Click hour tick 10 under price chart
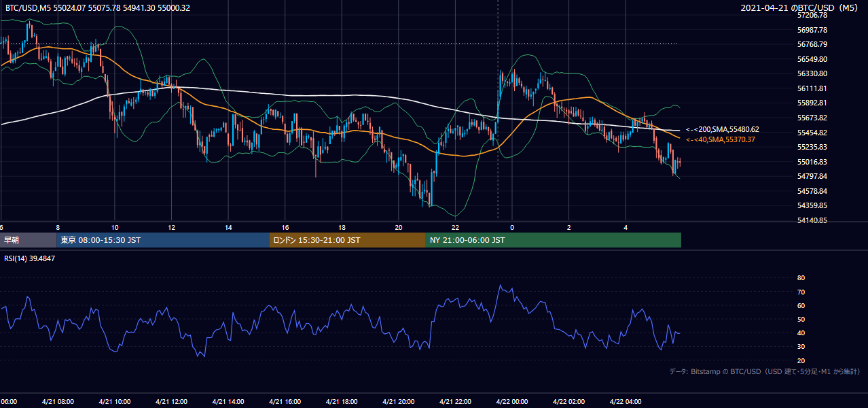This screenshot has width=868, height=408. click(x=115, y=228)
